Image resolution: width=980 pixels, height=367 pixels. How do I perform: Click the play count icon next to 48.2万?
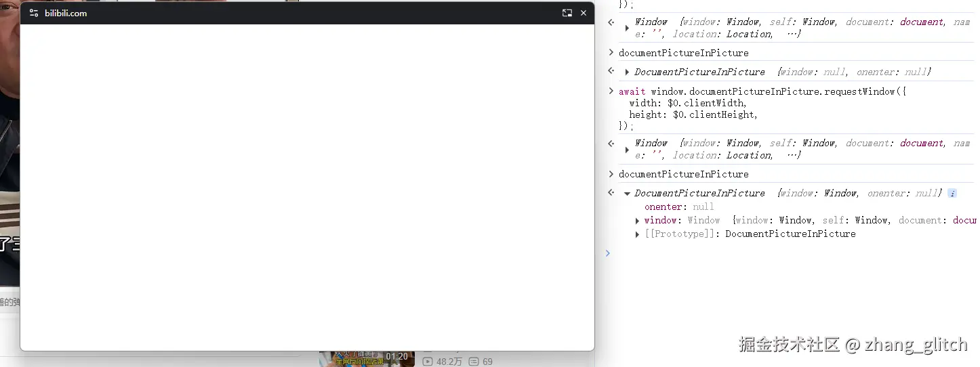coord(428,362)
